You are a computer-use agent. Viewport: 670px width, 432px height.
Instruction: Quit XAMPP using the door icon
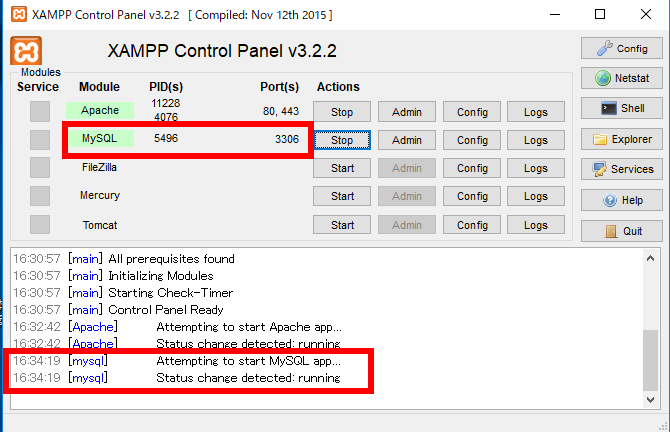(622, 231)
